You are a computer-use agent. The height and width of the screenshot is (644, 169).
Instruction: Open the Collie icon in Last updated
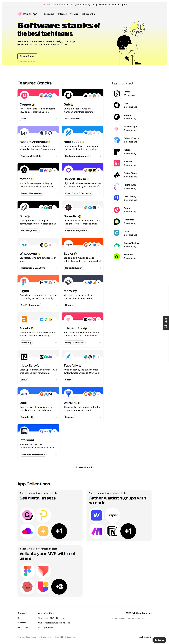click(x=117, y=233)
